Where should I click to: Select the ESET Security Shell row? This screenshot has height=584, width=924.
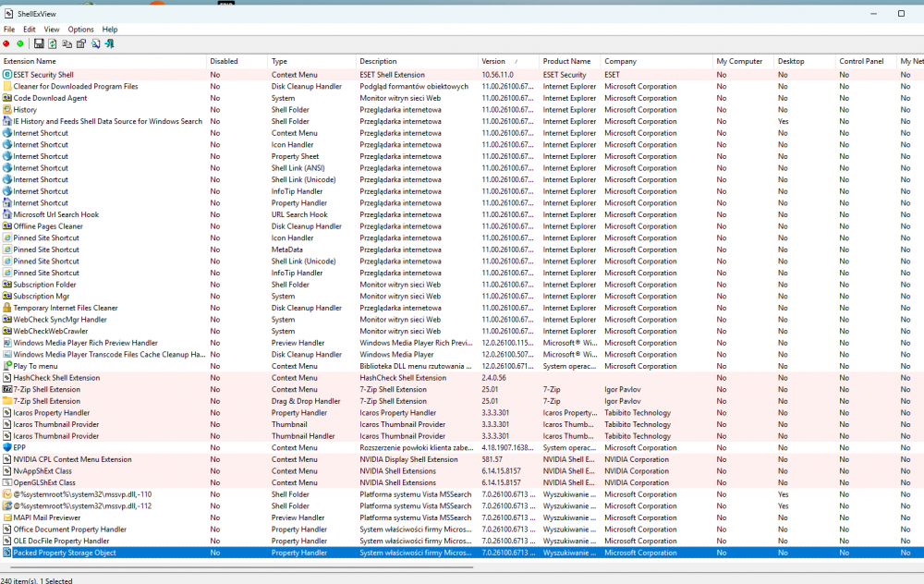point(43,75)
